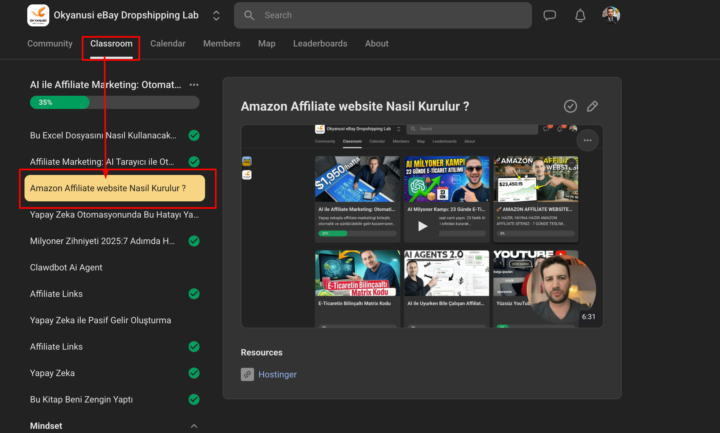Click the link icon beside Hostinger
The width and height of the screenshot is (720, 433).
point(247,375)
